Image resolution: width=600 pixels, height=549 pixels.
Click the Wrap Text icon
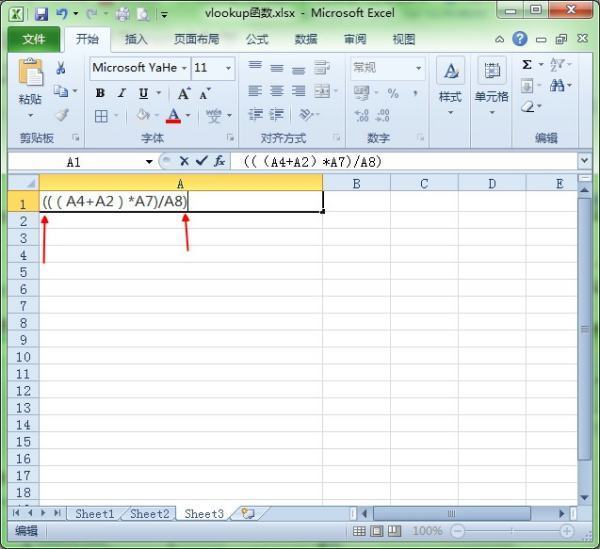(x=322, y=67)
